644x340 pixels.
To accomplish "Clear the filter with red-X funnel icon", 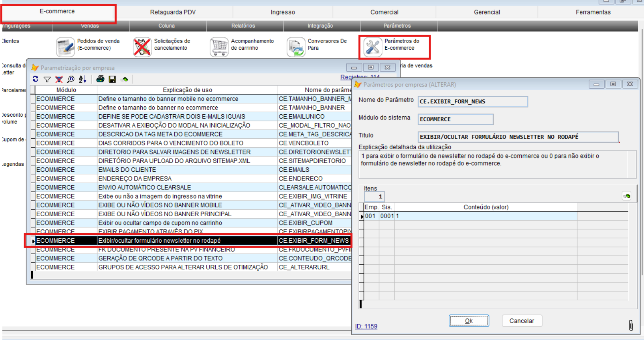I will (59, 79).
